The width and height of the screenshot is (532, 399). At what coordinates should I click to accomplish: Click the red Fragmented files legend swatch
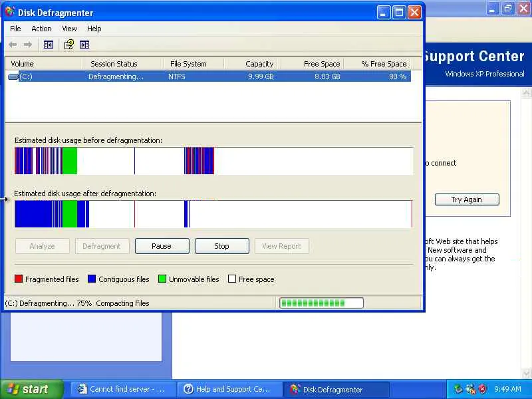(x=19, y=279)
